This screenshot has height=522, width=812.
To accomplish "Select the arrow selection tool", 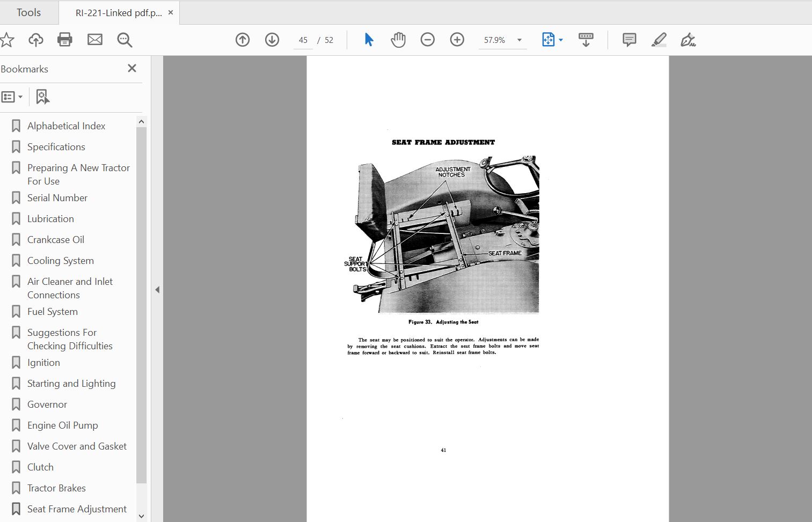I will (369, 40).
